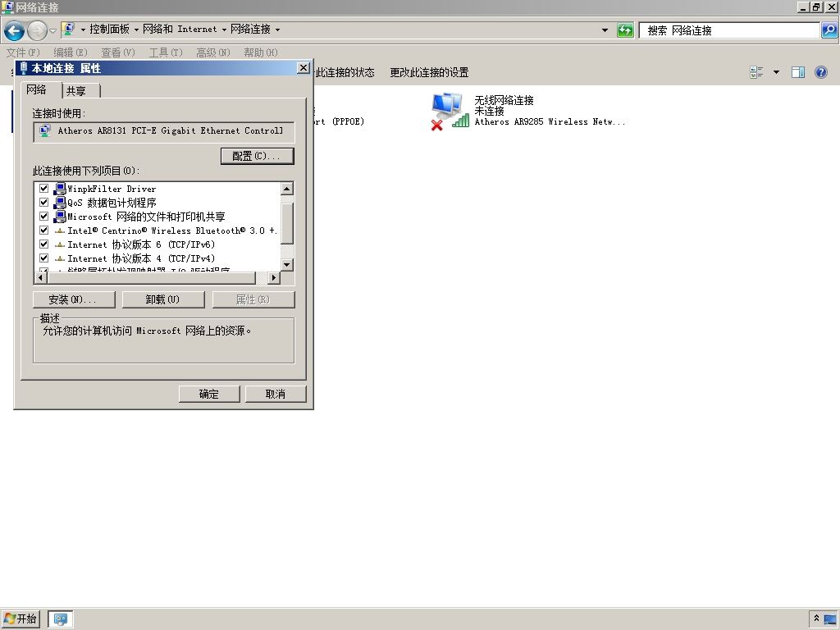
Task: Open the help question mark icon
Action: [820, 72]
